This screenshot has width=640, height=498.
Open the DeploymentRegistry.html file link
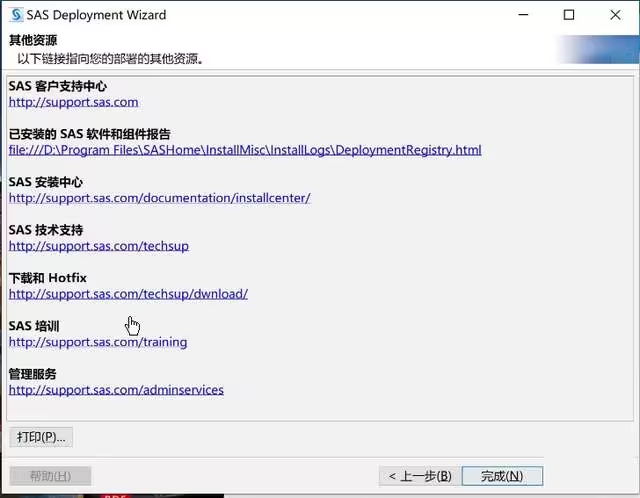click(x=245, y=150)
